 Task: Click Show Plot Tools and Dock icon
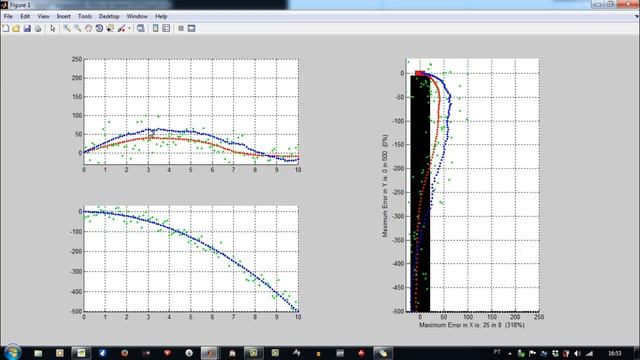[x=191, y=28]
